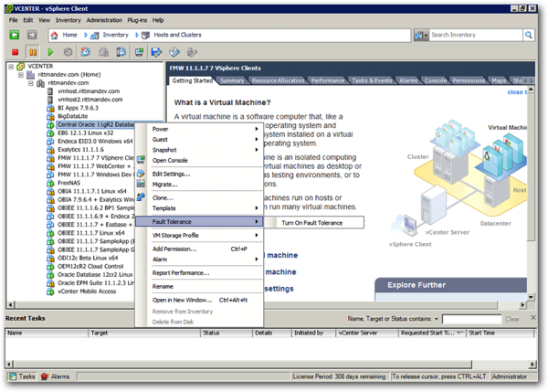548x392 pixels.
Task: Click the host icon for vmhost.rittmandev.com
Action: tap(50, 91)
